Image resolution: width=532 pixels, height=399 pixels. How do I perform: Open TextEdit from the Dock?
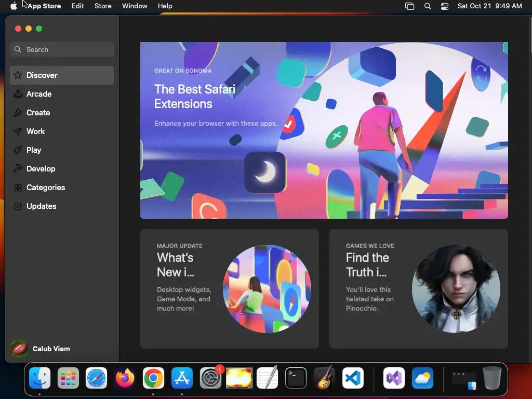click(x=268, y=378)
